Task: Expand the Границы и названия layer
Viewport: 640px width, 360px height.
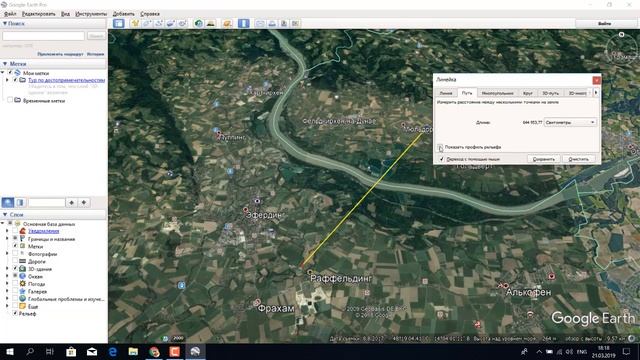Action: [x=7, y=239]
